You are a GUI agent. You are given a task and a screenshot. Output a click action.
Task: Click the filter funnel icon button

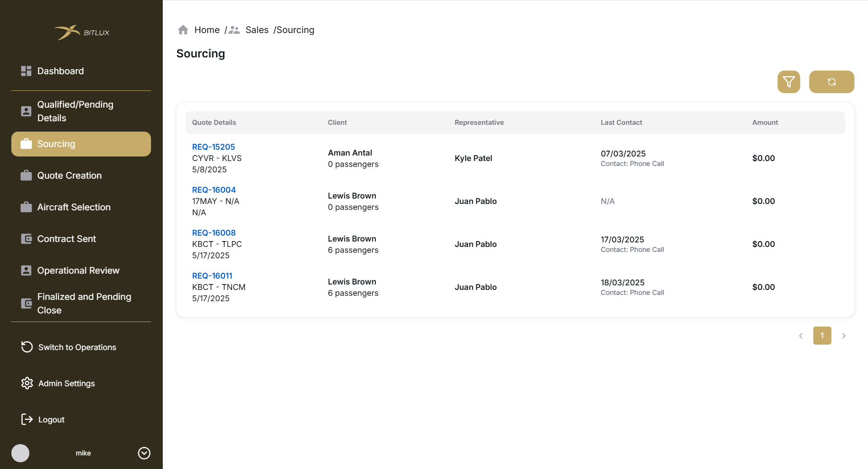pos(788,82)
